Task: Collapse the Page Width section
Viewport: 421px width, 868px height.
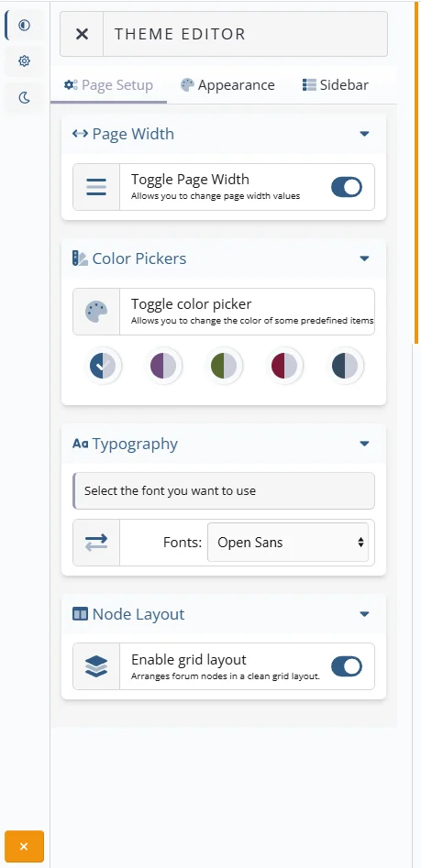Action: (364, 134)
